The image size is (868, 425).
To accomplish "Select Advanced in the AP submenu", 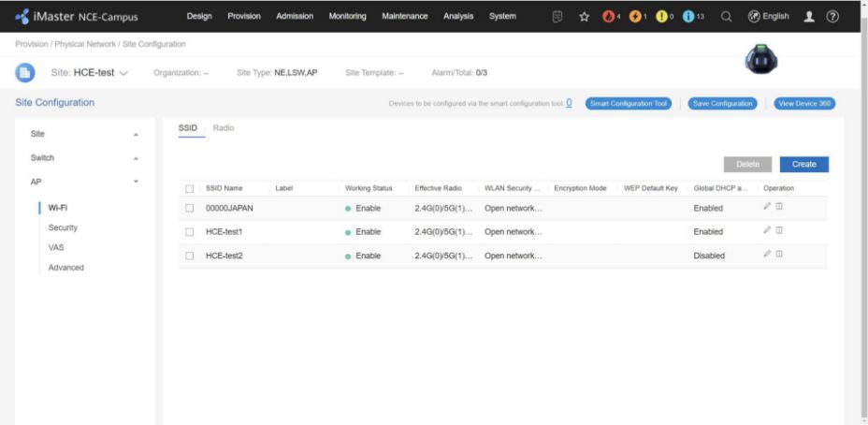I will pos(65,268).
